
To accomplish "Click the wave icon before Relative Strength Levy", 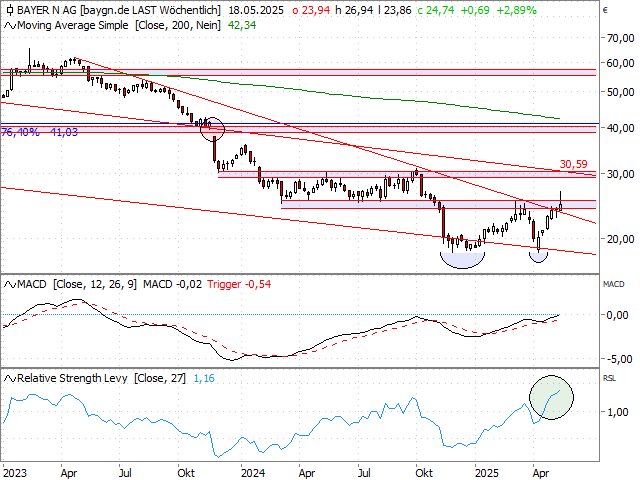I will [x=10, y=379].
